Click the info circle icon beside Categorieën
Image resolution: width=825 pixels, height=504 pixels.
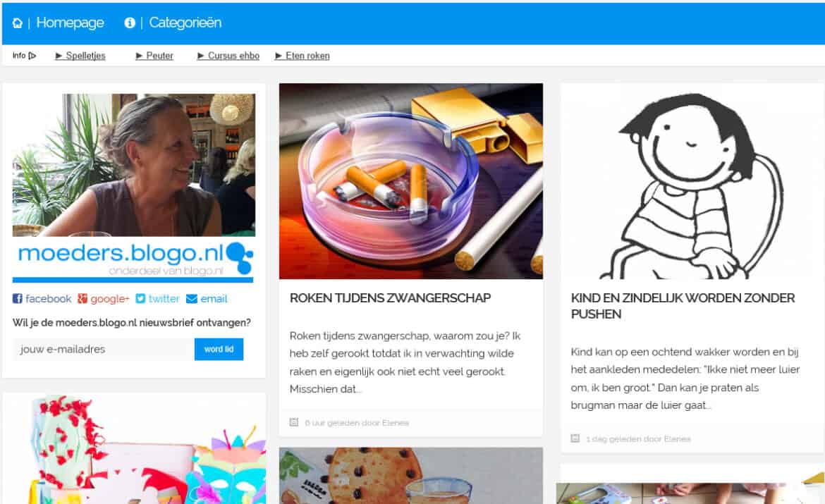(130, 23)
